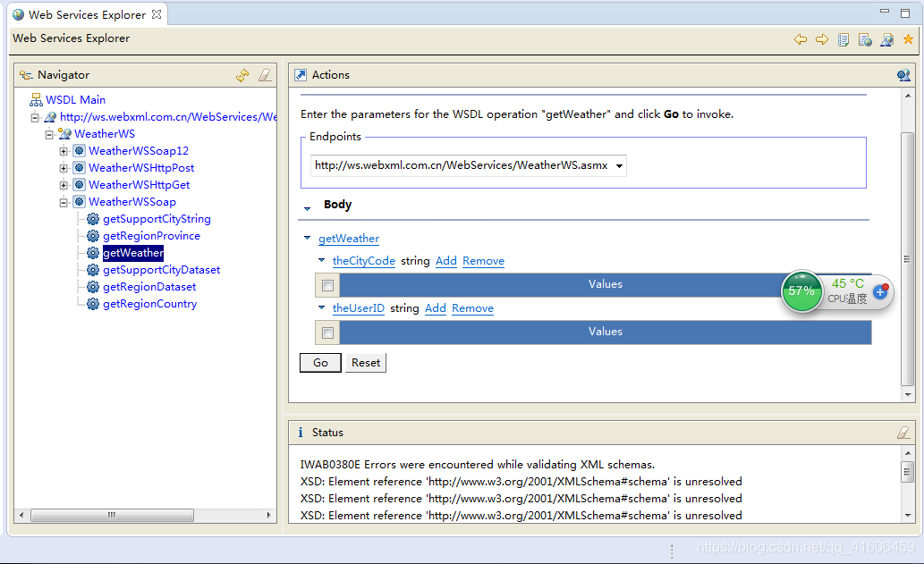Click the Navigator refresh icon

[242, 75]
